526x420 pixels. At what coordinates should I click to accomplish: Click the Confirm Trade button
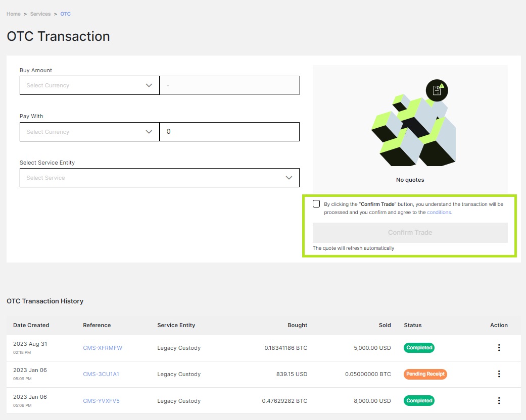click(410, 233)
